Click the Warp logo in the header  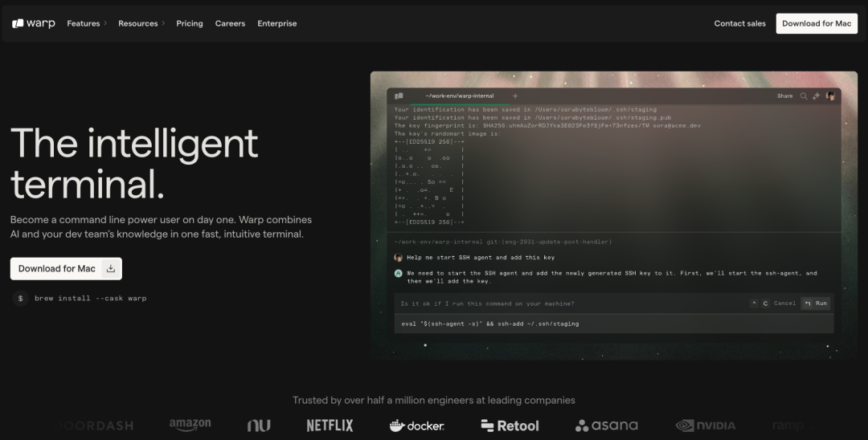tap(34, 23)
